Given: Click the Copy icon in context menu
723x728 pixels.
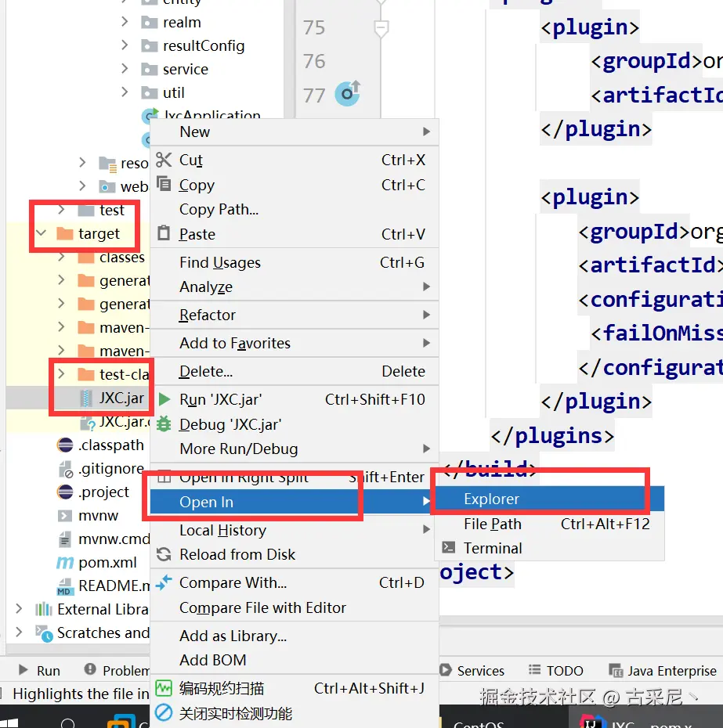Looking at the screenshot, I should coord(164,184).
